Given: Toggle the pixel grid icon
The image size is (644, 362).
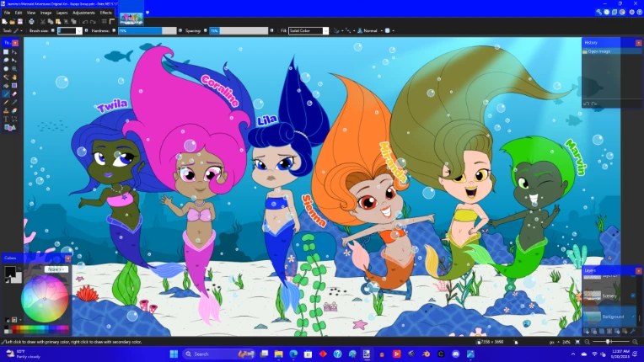Looking at the screenshot, I should click(104, 21).
